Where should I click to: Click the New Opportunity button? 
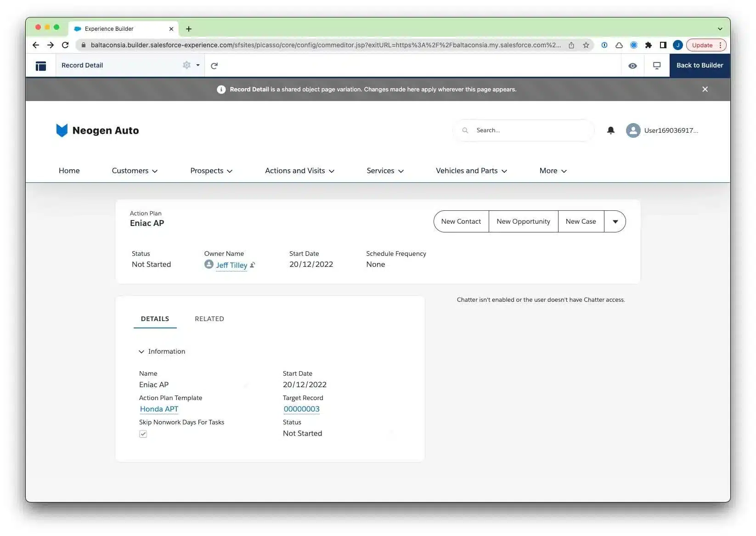(x=523, y=221)
